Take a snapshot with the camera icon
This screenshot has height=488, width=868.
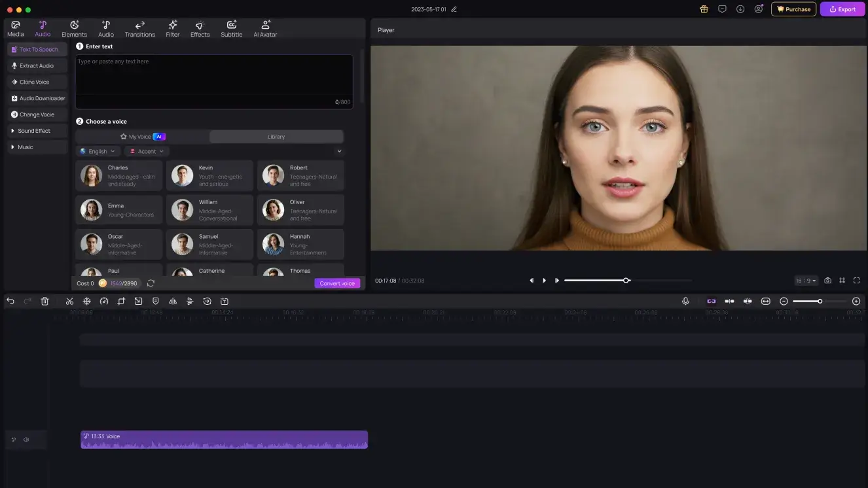click(x=827, y=281)
